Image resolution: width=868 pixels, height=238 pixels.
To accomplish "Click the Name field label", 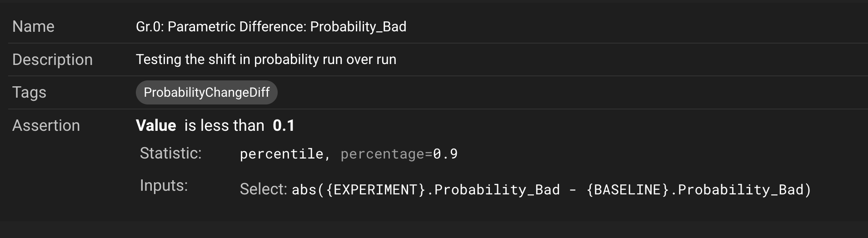I will pyautogui.click(x=33, y=27).
